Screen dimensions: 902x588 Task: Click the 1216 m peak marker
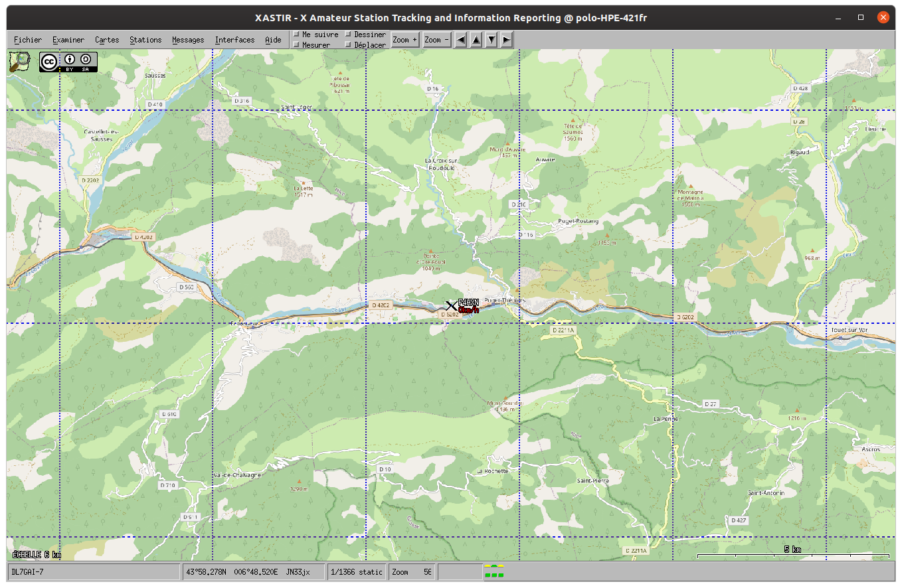click(796, 411)
